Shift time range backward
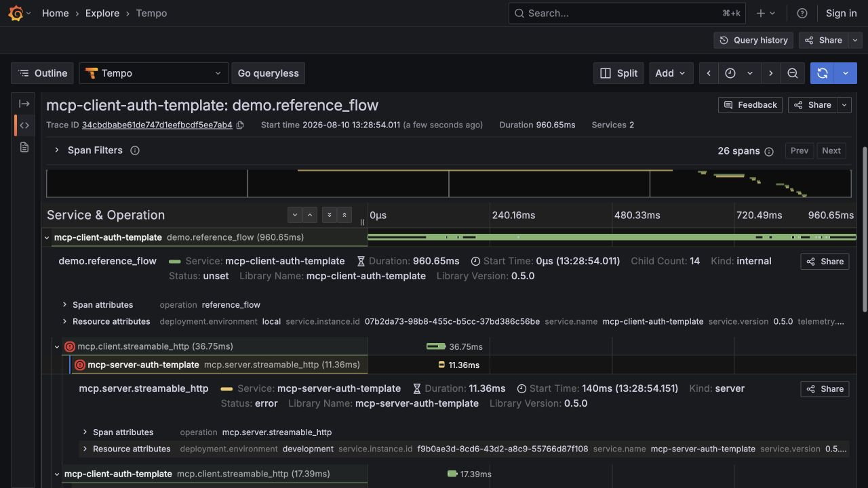The height and width of the screenshot is (488, 868). [709, 73]
